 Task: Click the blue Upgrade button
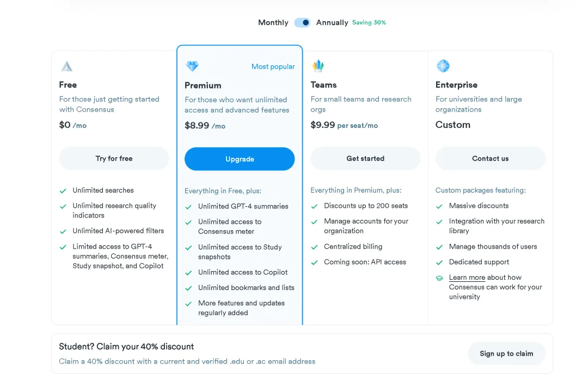240,159
